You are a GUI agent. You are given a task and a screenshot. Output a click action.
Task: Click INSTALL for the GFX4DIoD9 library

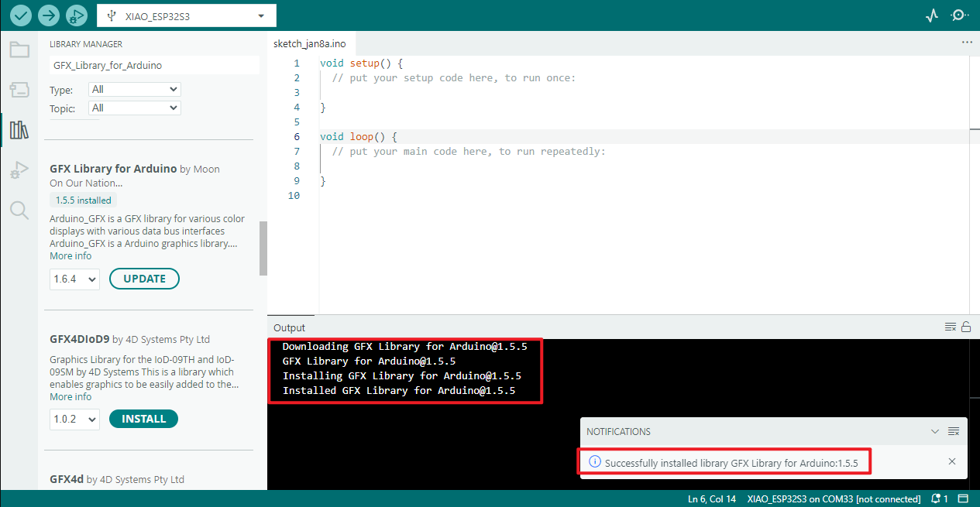click(143, 419)
